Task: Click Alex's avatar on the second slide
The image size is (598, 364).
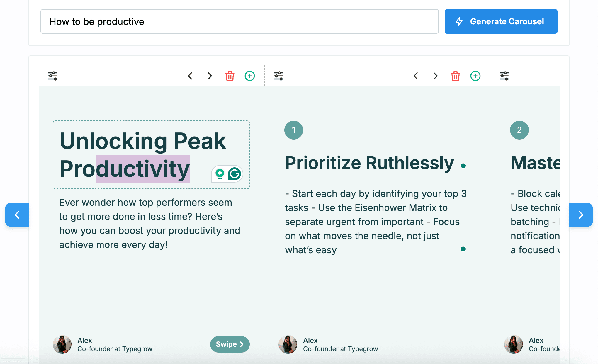Action: (x=288, y=344)
